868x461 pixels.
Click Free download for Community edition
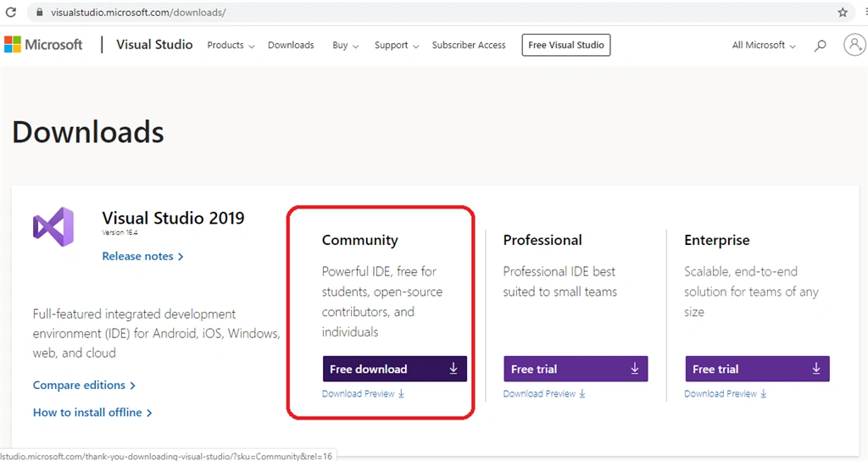(x=395, y=369)
